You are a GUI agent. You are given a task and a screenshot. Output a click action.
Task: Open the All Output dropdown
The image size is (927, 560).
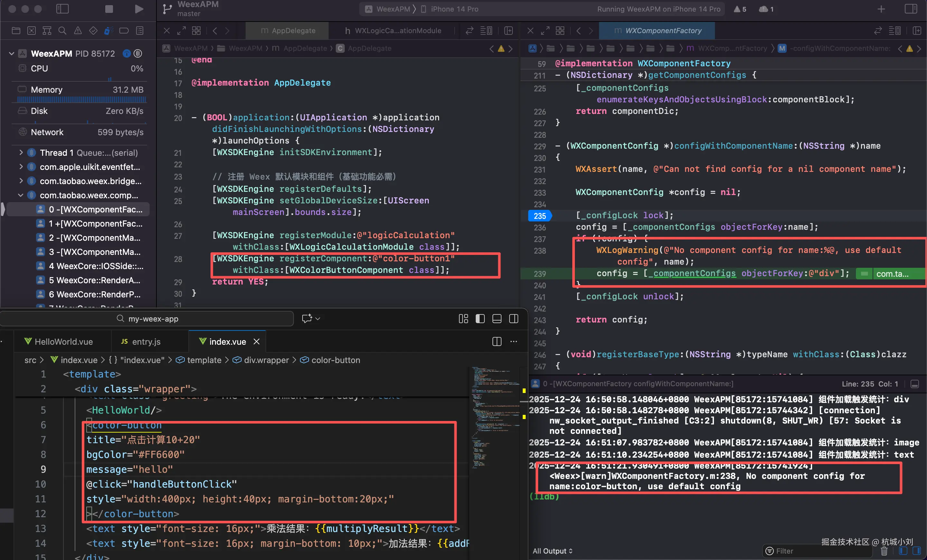coord(552,551)
